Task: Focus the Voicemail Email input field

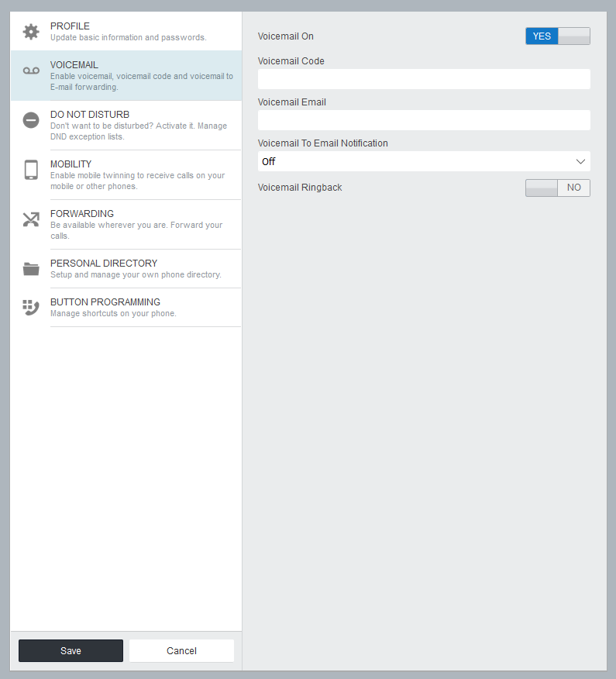Action: point(424,120)
